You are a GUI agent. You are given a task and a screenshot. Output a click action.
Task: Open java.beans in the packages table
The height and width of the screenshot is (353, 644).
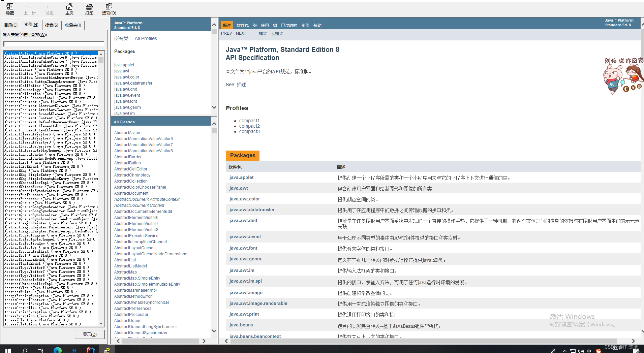coord(241,325)
